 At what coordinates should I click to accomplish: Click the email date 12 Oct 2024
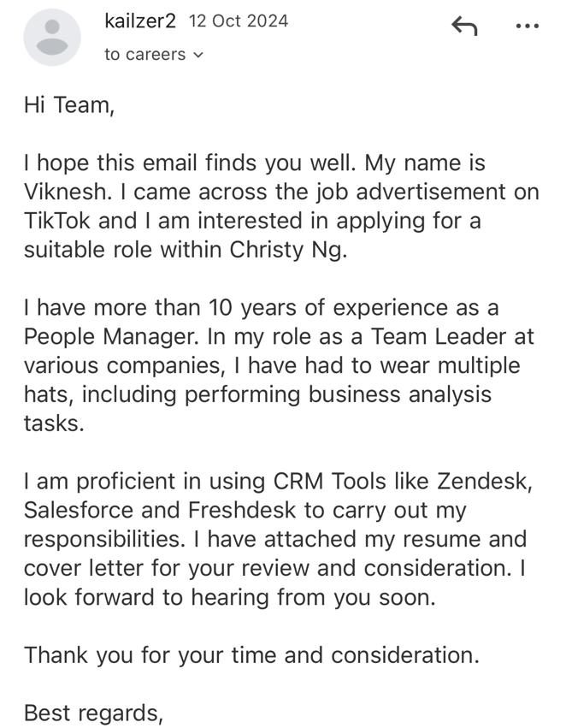238,21
